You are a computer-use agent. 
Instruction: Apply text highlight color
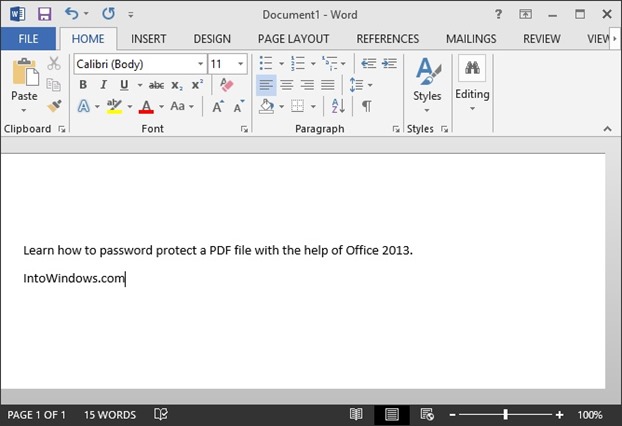pos(114,106)
